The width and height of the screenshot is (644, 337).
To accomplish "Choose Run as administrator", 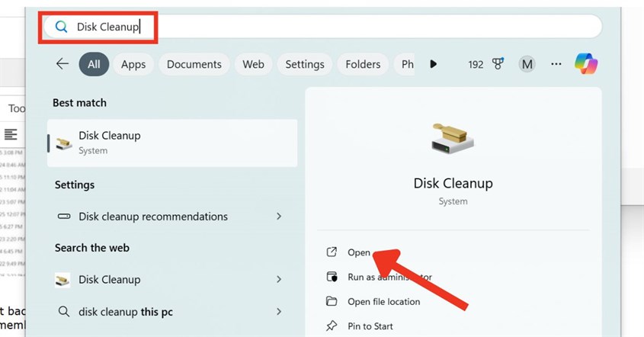I will point(389,277).
